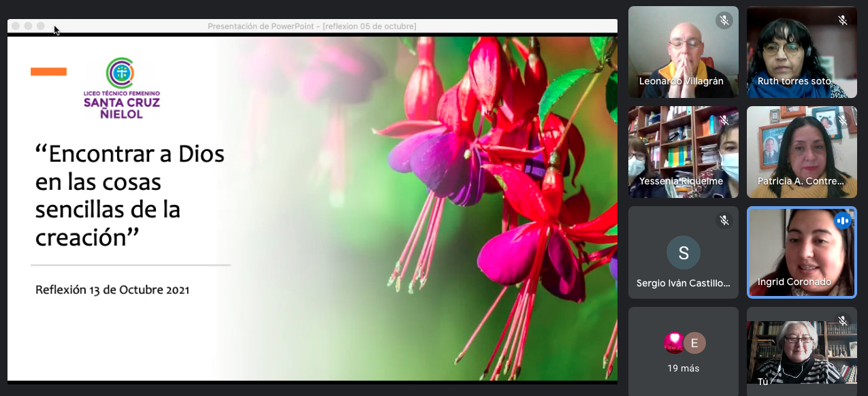Click the muted mic icon on the Tú tile
This screenshot has width=868, height=396.
[x=843, y=320]
